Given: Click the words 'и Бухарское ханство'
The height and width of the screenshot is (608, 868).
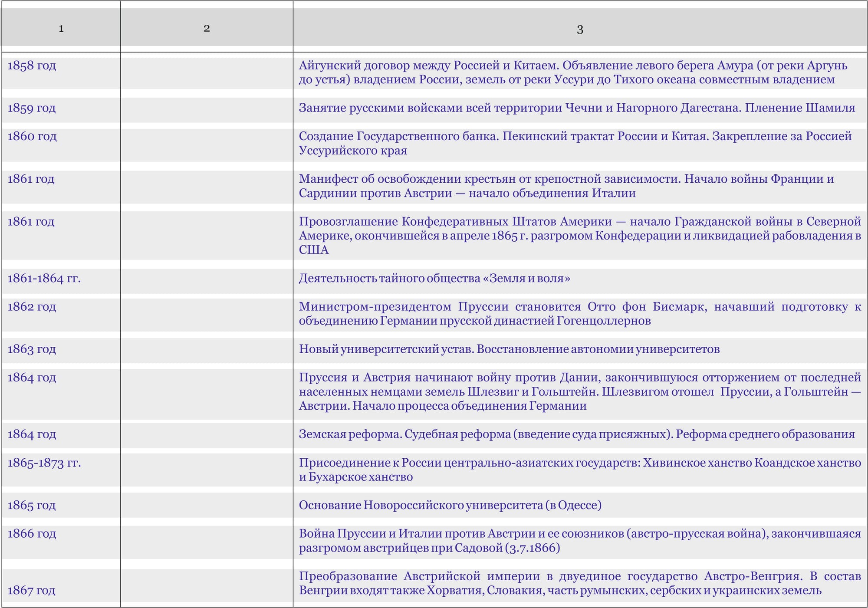Looking at the screenshot, I should (356, 477).
